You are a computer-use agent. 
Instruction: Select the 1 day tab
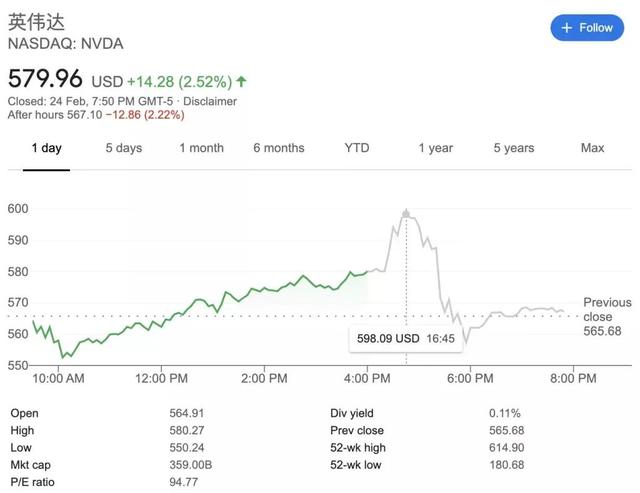(x=47, y=148)
